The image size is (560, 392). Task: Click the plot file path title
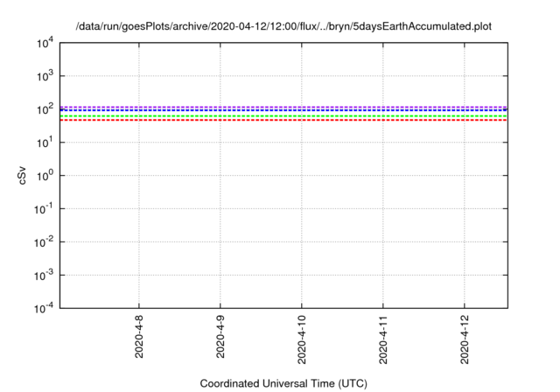point(283,26)
